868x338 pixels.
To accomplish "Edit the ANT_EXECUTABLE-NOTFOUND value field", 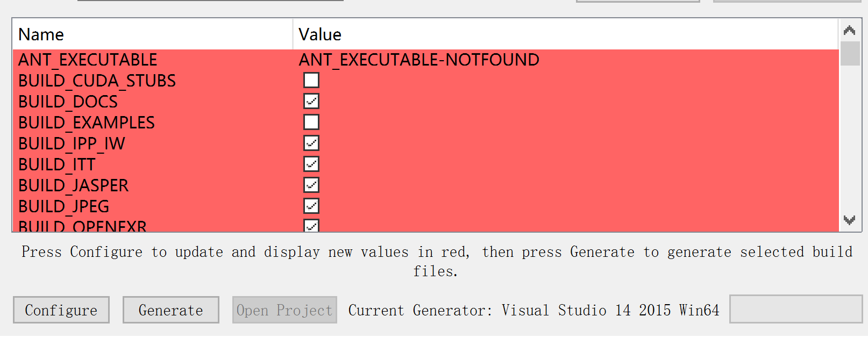I will coord(566,60).
